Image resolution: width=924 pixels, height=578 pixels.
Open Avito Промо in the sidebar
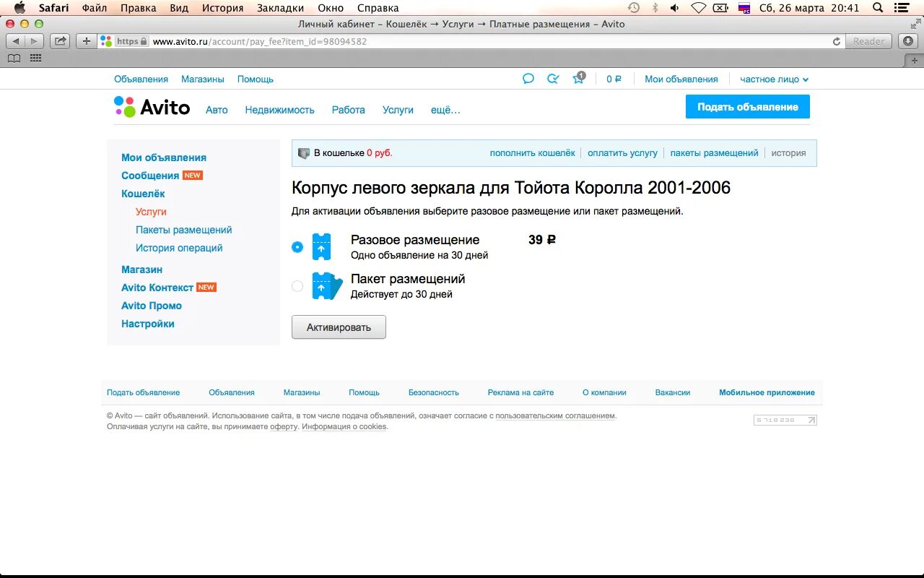coord(152,306)
